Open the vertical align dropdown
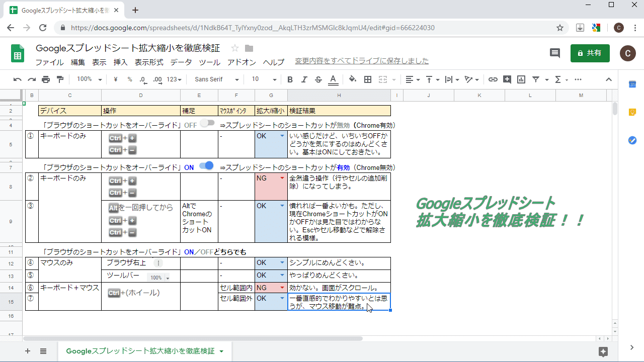Image resolution: width=644 pixels, height=362 pixels. [x=432, y=79]
